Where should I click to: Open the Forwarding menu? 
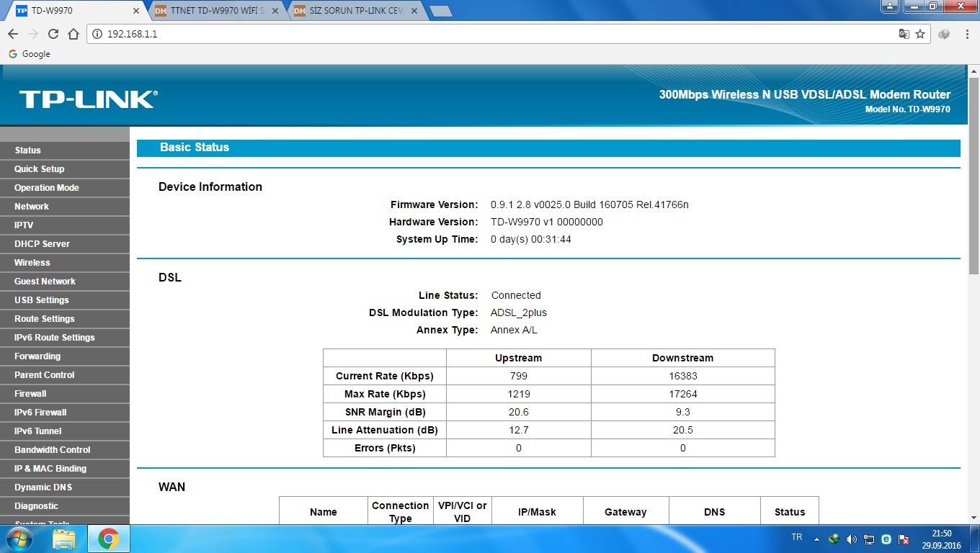coord(65,356)
